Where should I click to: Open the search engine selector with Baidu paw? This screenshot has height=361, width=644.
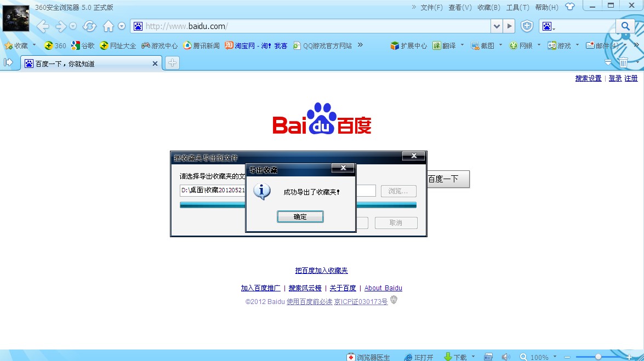(x=549, y=27)
